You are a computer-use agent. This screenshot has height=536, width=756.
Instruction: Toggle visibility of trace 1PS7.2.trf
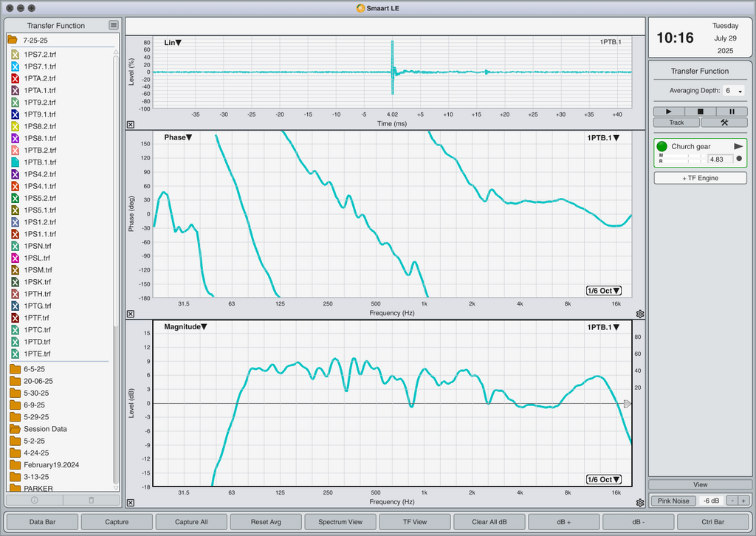pyautogui.click(x=15, y=55)
